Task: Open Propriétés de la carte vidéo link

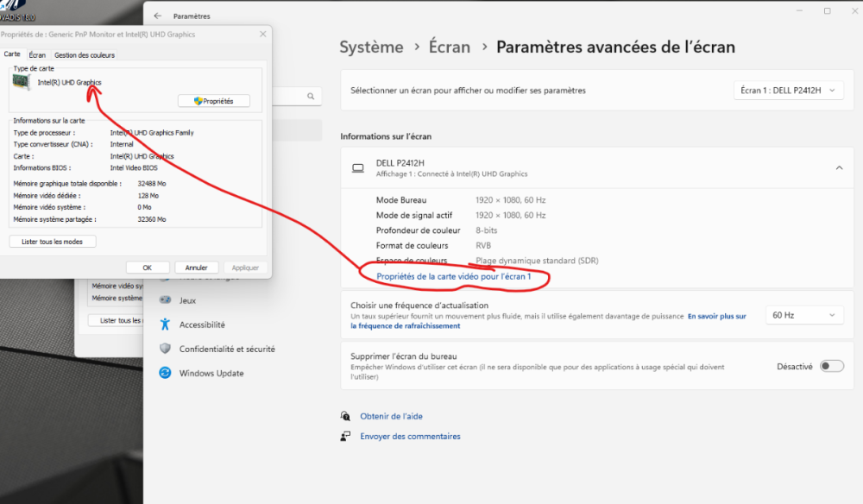Action: tap(454, 276)
